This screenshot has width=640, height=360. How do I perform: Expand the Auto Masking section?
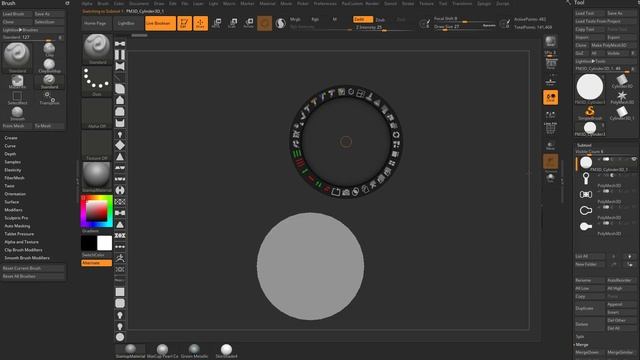17,226
